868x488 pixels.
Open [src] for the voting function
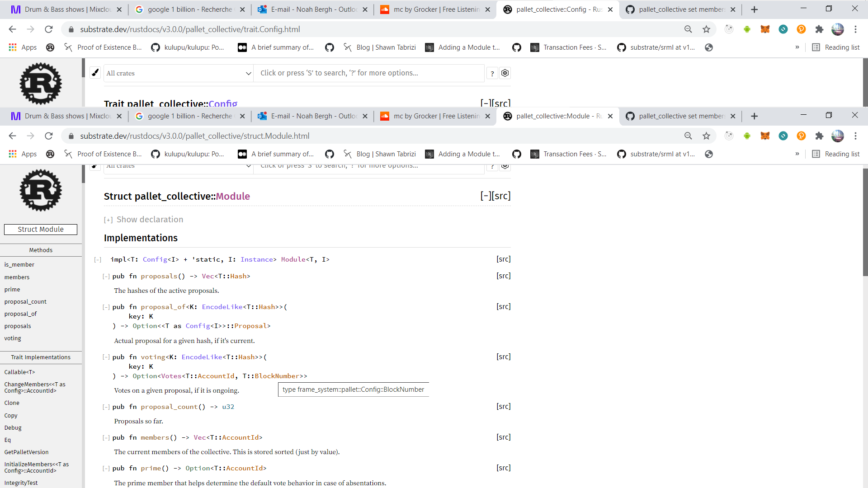(504, 357)
